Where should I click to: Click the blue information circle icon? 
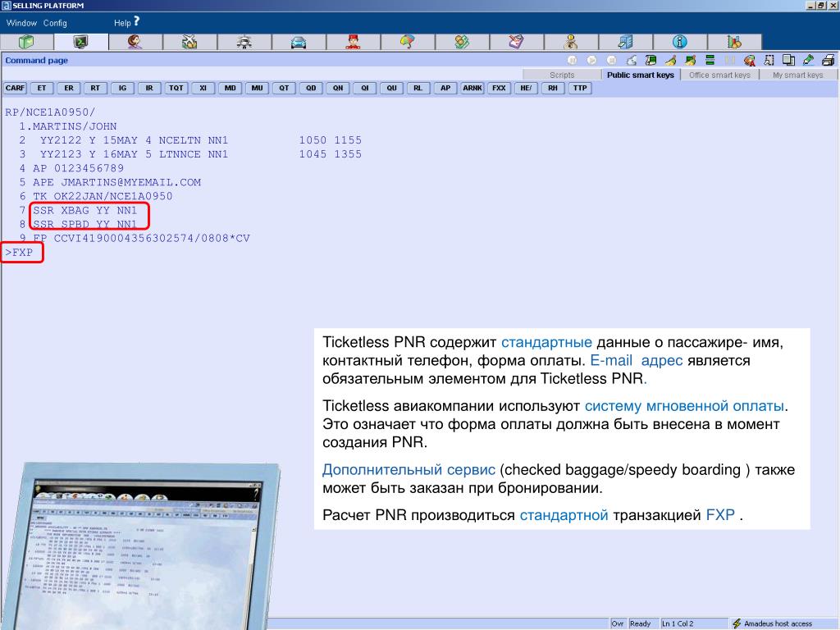pos(679,42)
